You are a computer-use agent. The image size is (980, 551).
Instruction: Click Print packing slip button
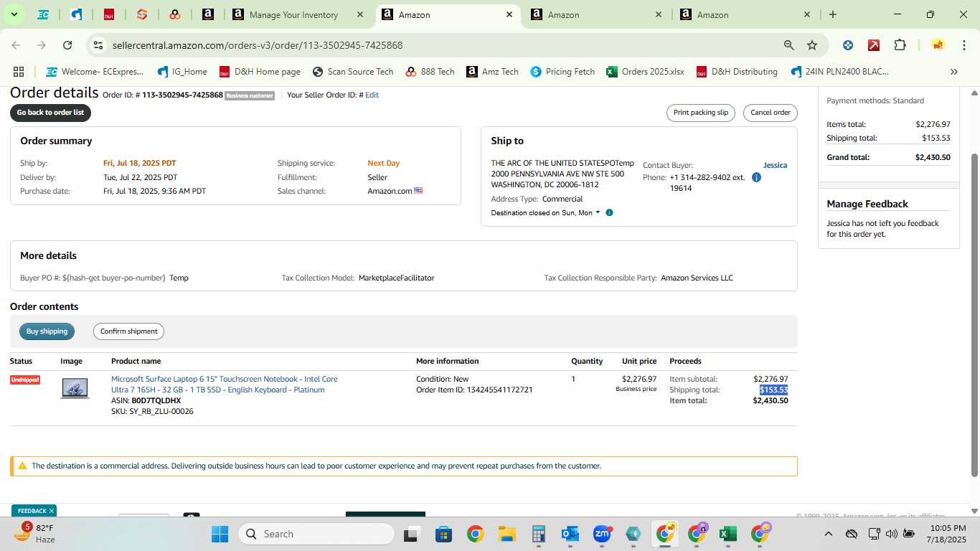pos(700,113)
